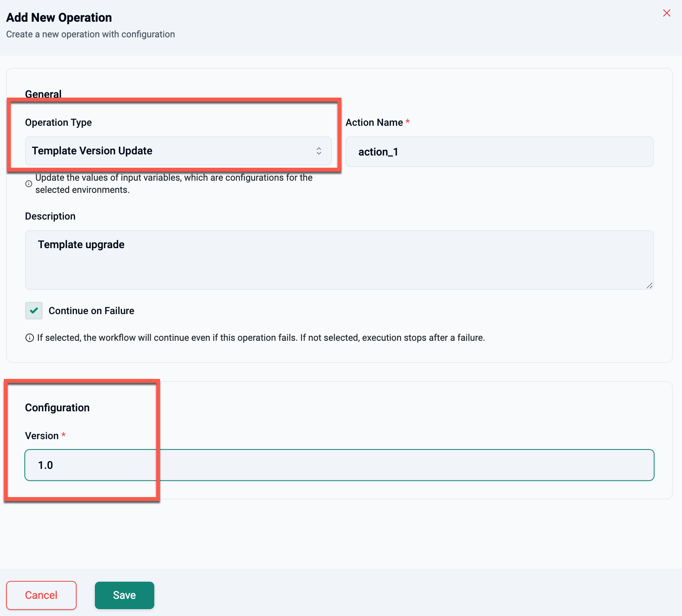Grab the Description box resize handle
682x616 pixels.
(x=649, y=286)
